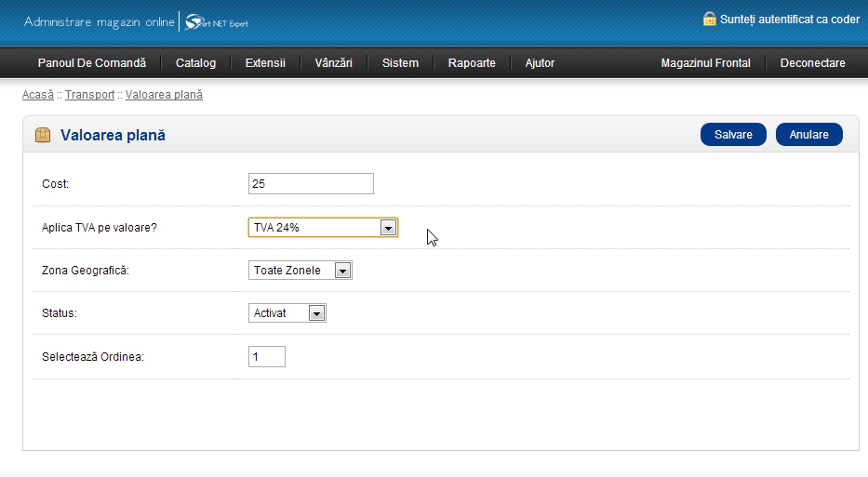Screen dimensions: 868x477
Task: Click the package icon beside Valoarea plană
Action: (x=43, y=135)
